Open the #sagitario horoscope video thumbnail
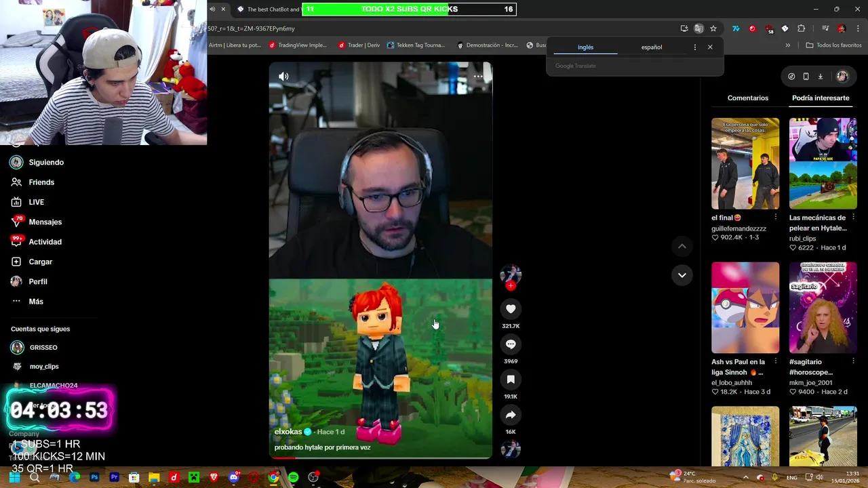 pos(823,308)
